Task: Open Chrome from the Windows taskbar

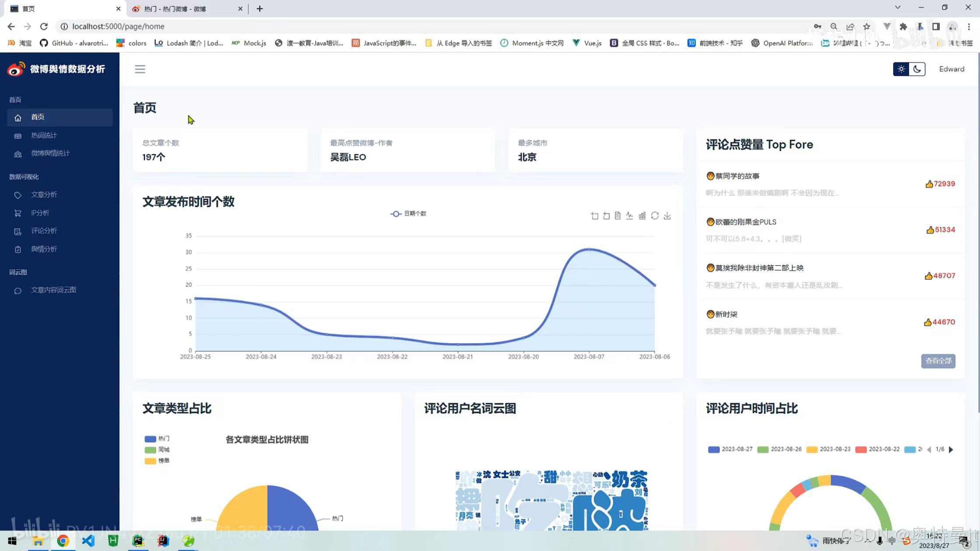Action: pyautogui.click(x=63, y=541)
